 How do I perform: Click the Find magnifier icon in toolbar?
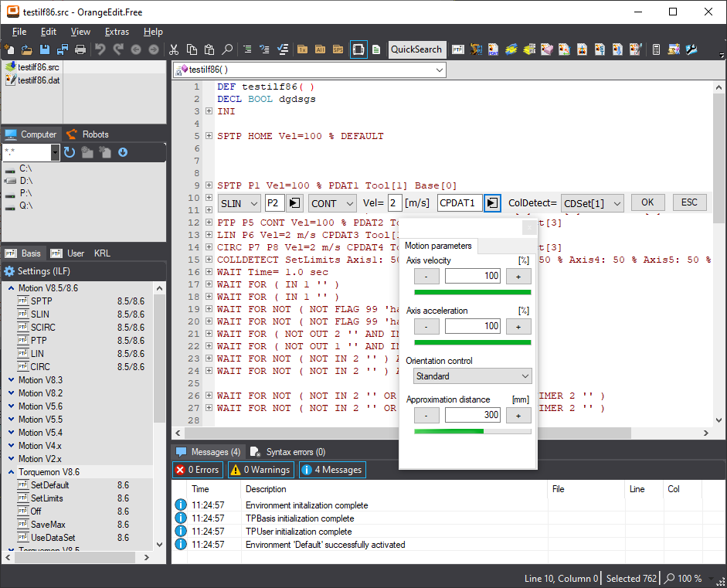click(227, 49)
